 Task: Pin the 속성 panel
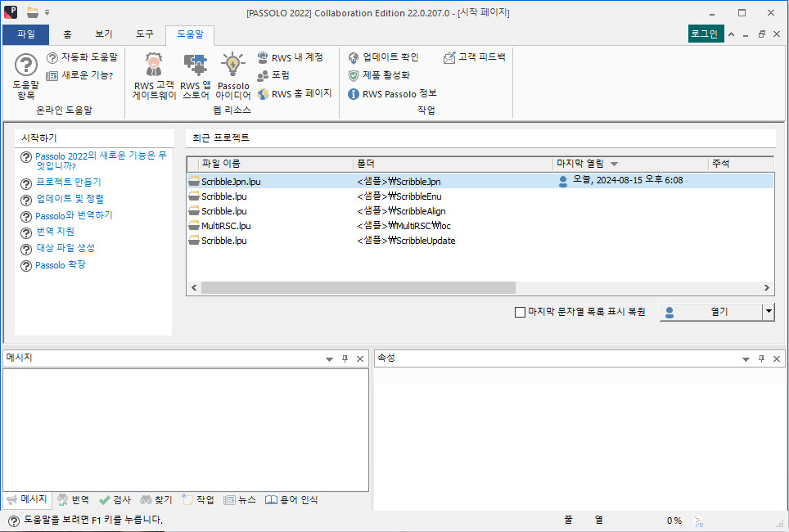click(761, 358)
